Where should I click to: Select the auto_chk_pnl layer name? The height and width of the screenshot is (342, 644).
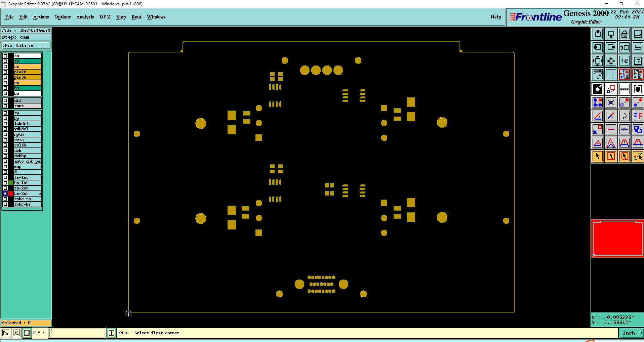click(28, 161)
